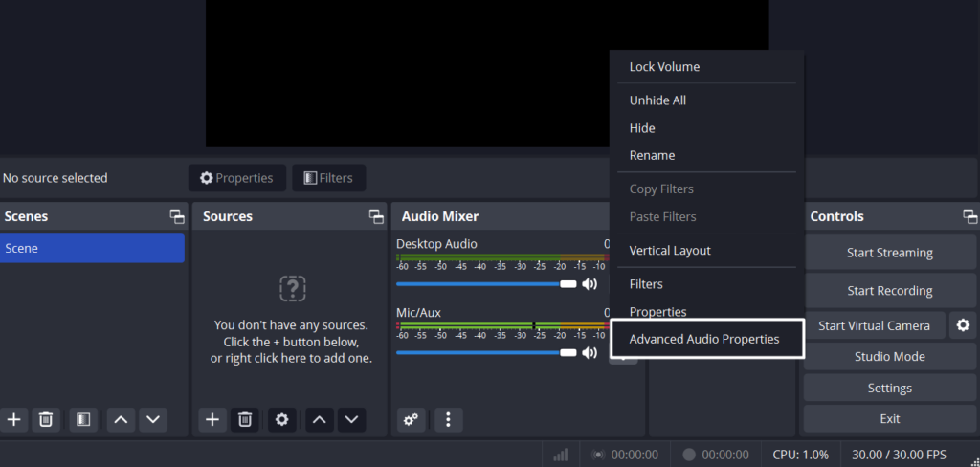This screenshot has height=467, width=980.
Task: Select Advanced Audio Properties menu entry
Action: (x=704, y=339)
